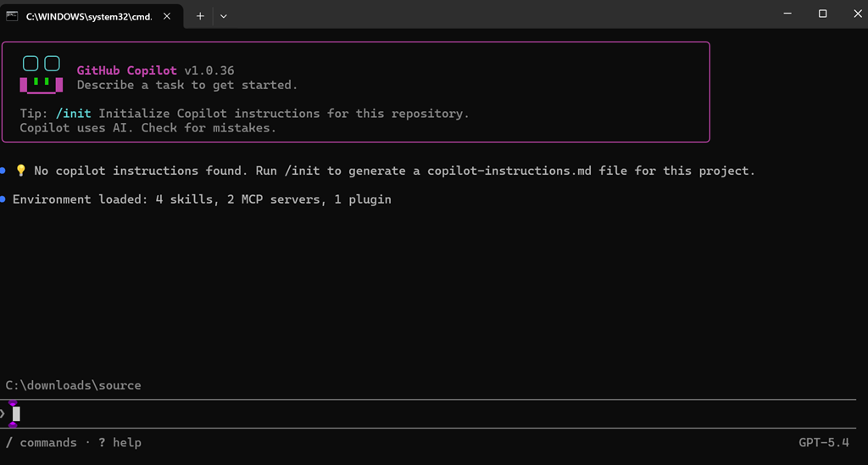This screenshot has width=868, height=465.
Task: Expand the terminal profile dropdown arrow
Action: click(x=224, y=16)
